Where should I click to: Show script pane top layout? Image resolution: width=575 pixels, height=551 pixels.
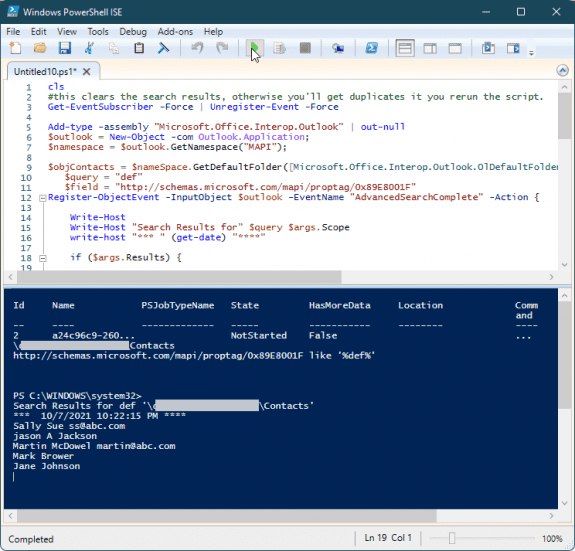tap(405, 48)
